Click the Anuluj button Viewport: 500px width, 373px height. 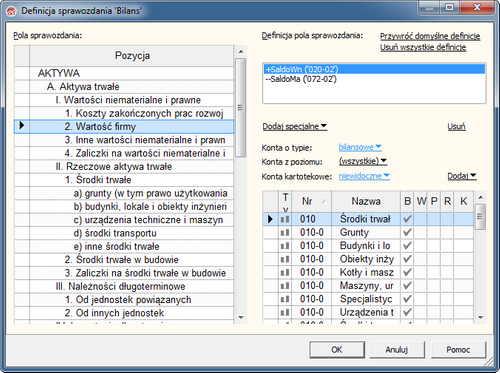pos(397,350)
